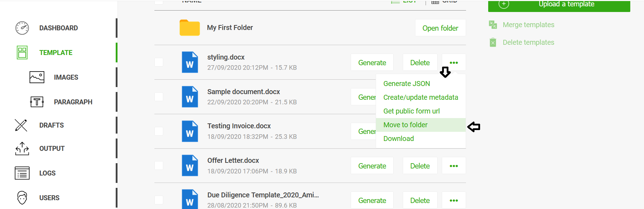Open the Images picture icon

point(37,77)
